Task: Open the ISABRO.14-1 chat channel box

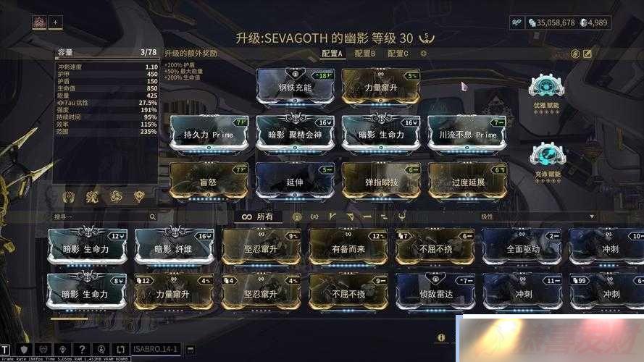Action: (x=155, y=349)
